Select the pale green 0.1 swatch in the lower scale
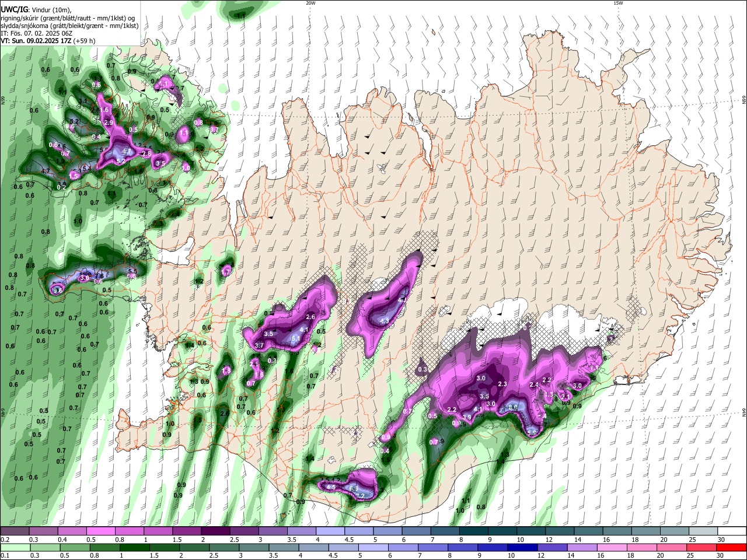This screenshot has width=747, height=560. (x=16, y=547)
